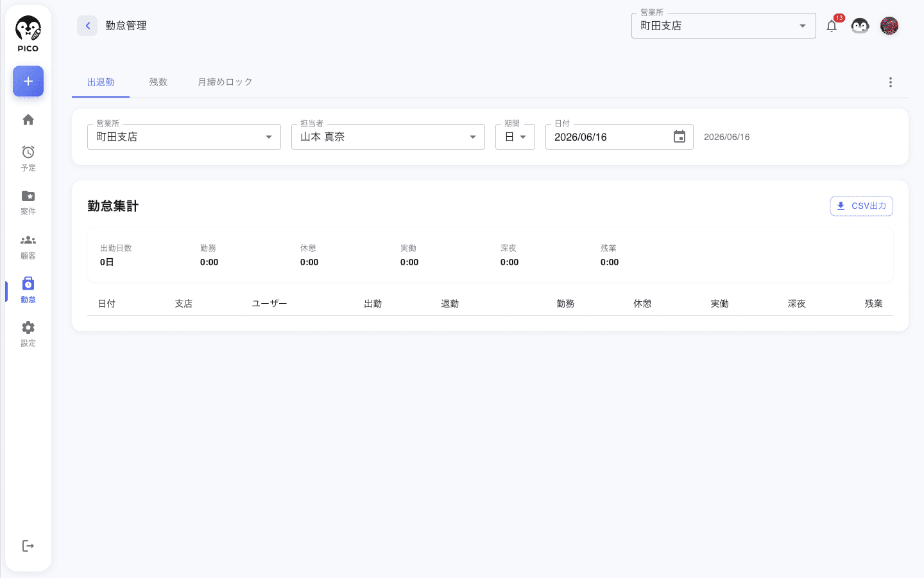
Task: Click the 支店 column header
Action: pyautogui.click(x=184, y=304)
